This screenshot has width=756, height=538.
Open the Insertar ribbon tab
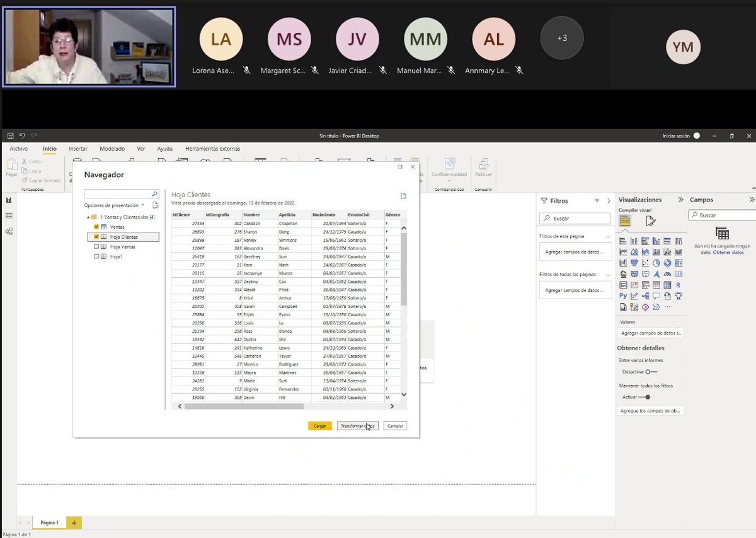coord(77,149)
